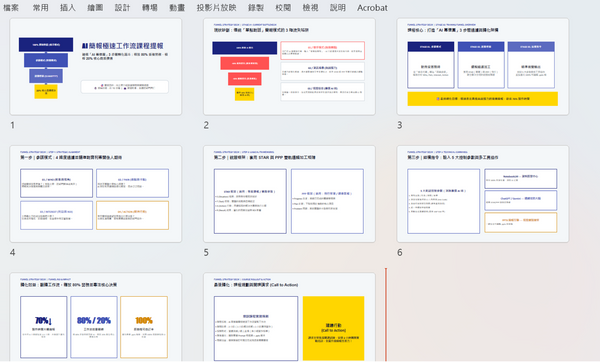Image resolution: width=600 pixels, height=362 pixels.
Task: Click slide number label "4"
Action: point(13,253)
